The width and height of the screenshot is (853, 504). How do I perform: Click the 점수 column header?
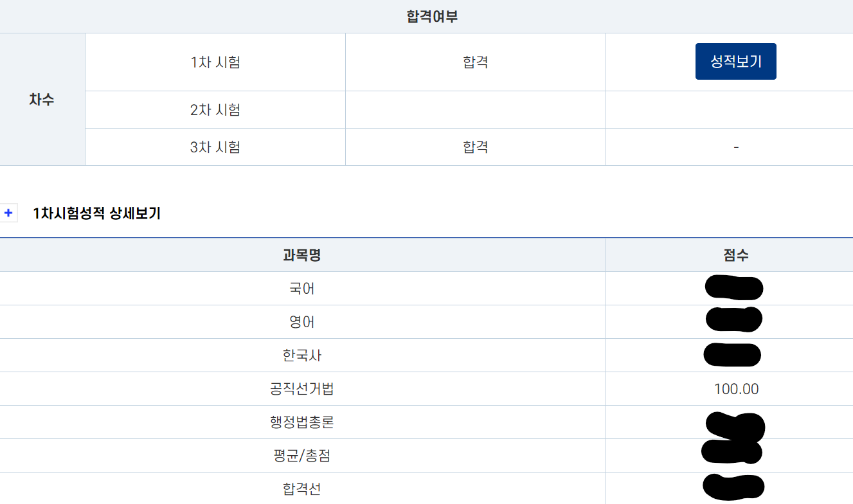pyautogui.click(x=736, y=255)
